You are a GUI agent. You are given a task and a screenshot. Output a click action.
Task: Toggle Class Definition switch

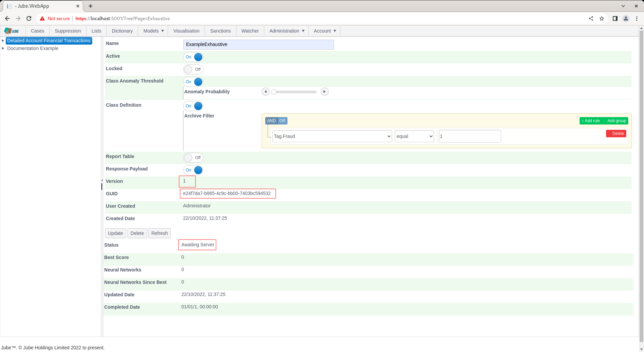[x=193, y=106]
